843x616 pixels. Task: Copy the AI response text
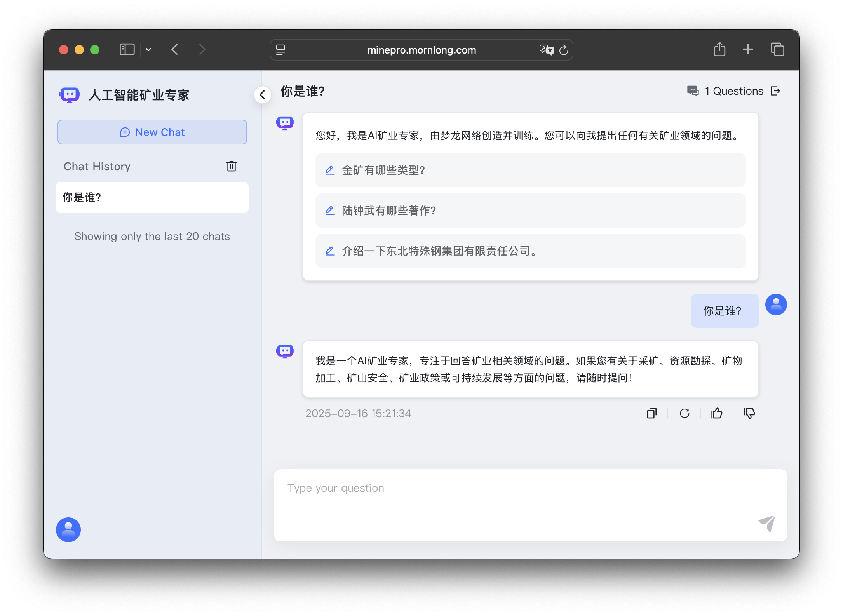651,413
